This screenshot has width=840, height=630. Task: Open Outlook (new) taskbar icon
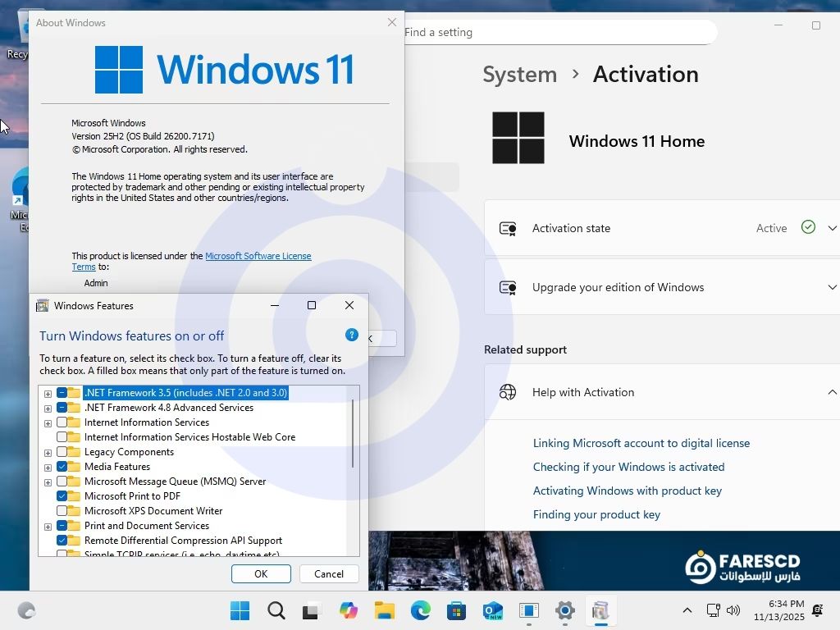point(493,611)
